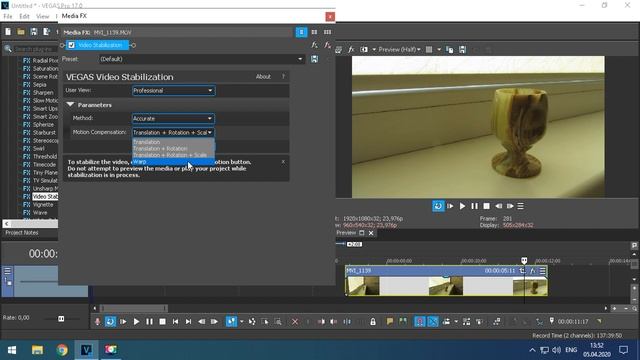Open the User View Professional dropdown

(173, 91)
